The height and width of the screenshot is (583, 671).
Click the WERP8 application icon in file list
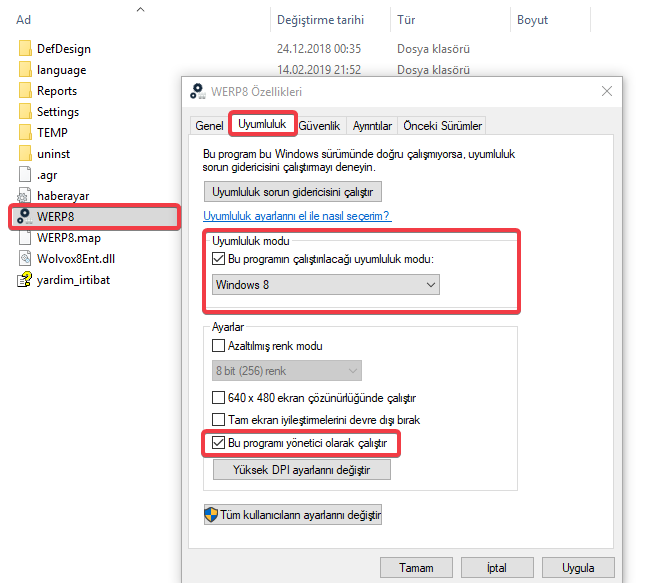tap(24, 217)
